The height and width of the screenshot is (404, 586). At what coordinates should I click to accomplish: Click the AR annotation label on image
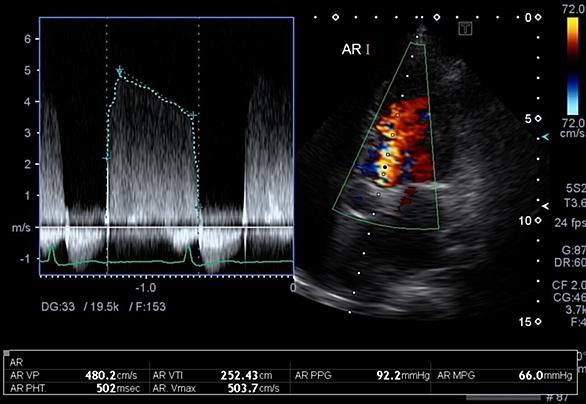[351, 49]
